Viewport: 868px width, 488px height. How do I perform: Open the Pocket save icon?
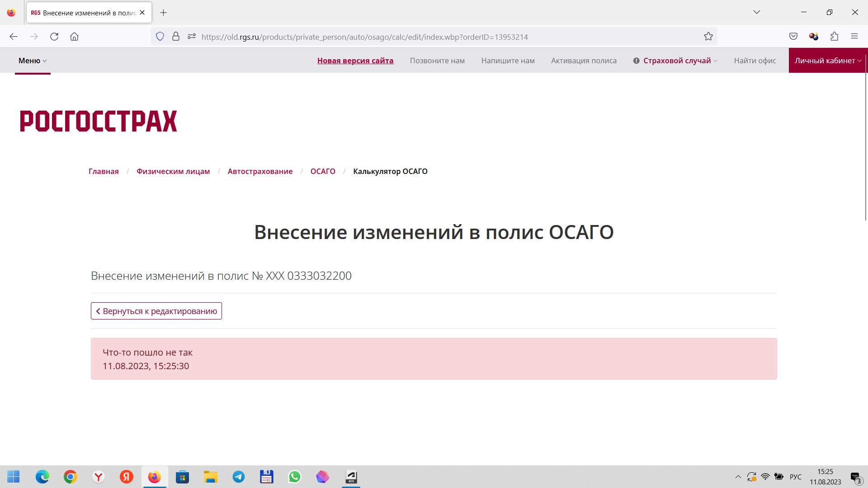tap(793, 37)
